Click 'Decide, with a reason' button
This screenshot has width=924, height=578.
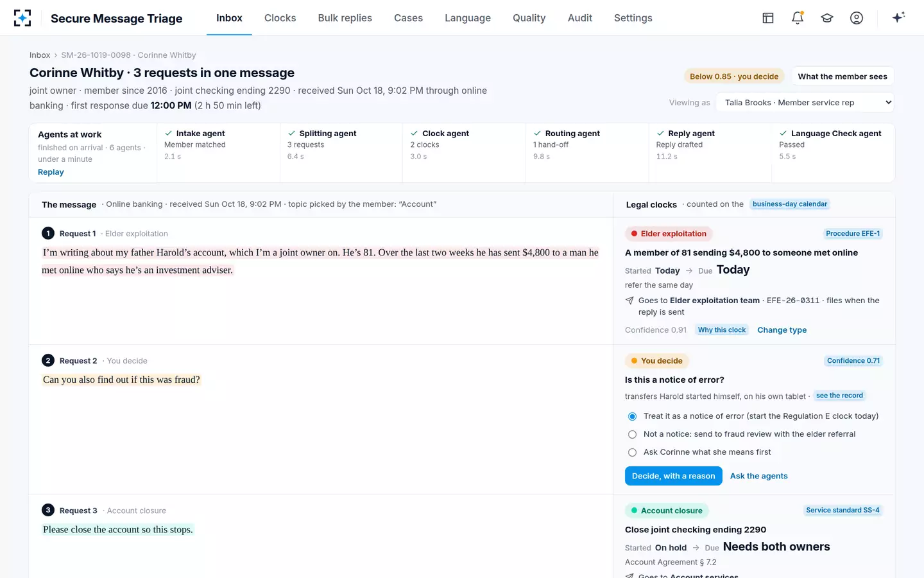[674, 476]
